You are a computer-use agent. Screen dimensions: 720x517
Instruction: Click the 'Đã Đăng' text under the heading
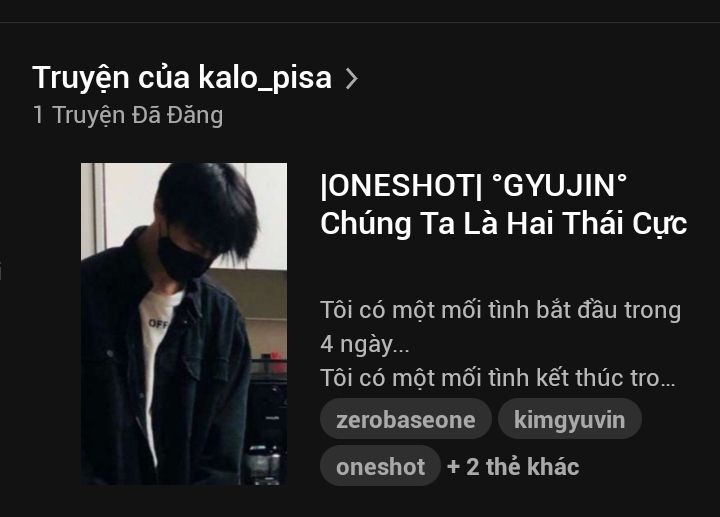(178, 115)
